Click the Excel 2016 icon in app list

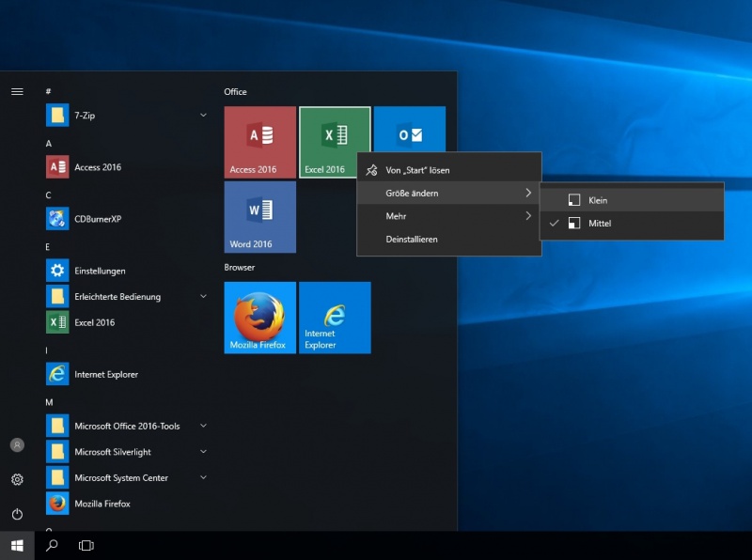[57, 322]
